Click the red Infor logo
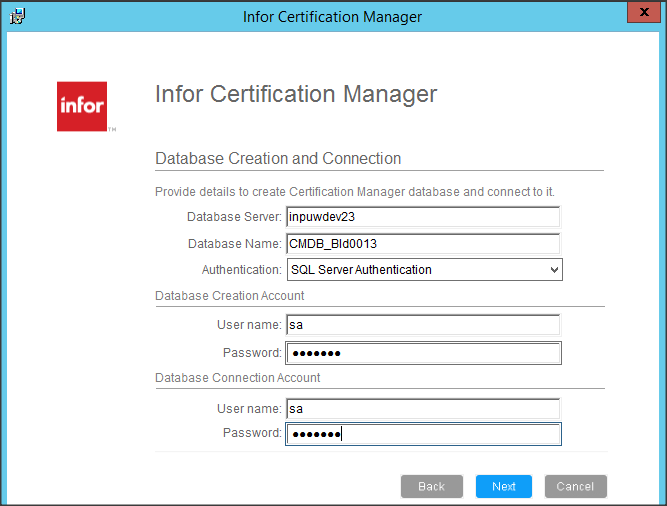This screenshot has width=667, height=506. [x=82, y=106]
